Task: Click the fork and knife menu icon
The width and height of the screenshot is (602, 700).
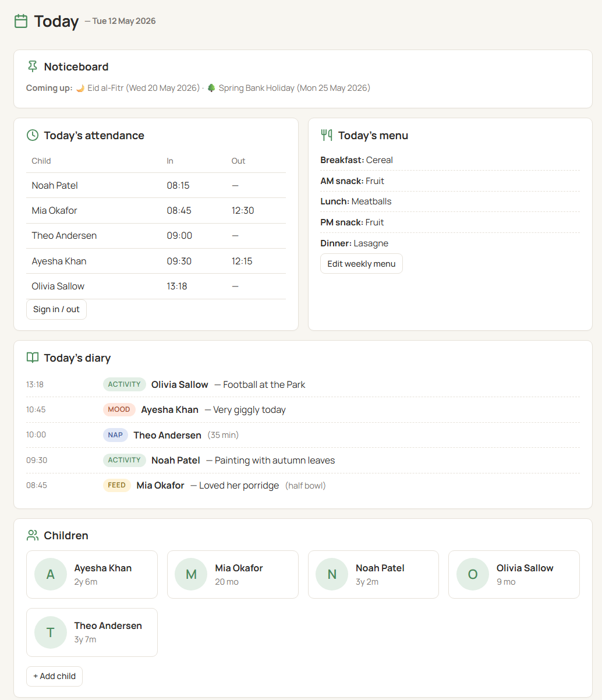Action: 327,135
